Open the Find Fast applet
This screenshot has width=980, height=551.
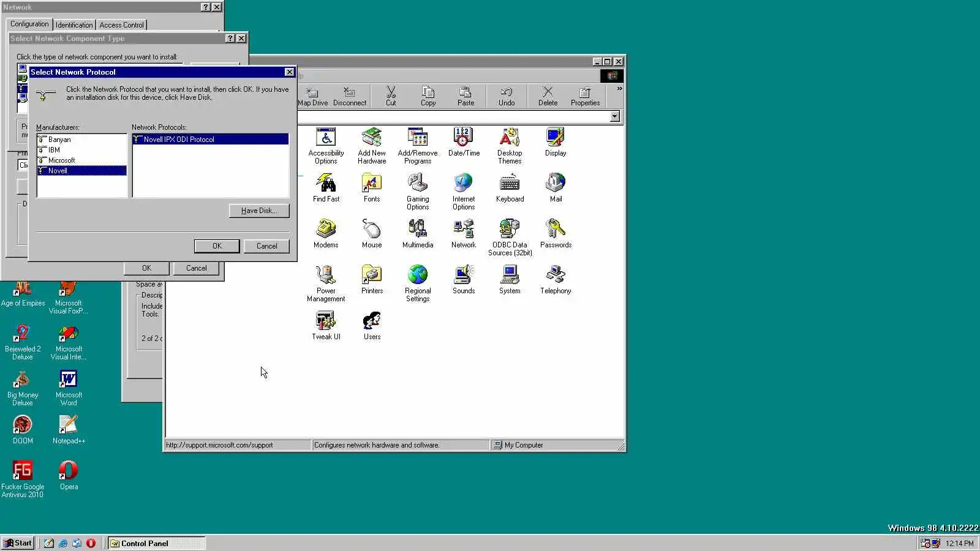pos(326,187)
